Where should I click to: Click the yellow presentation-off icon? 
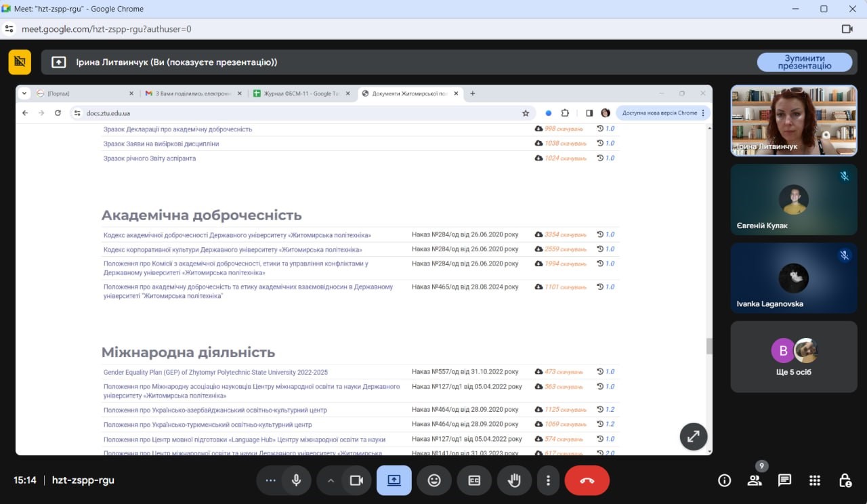coord(20,62)
